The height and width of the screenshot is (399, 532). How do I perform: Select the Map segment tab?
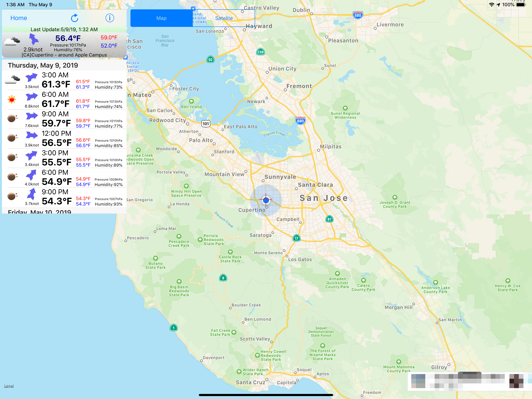click(x=161, y=18)
